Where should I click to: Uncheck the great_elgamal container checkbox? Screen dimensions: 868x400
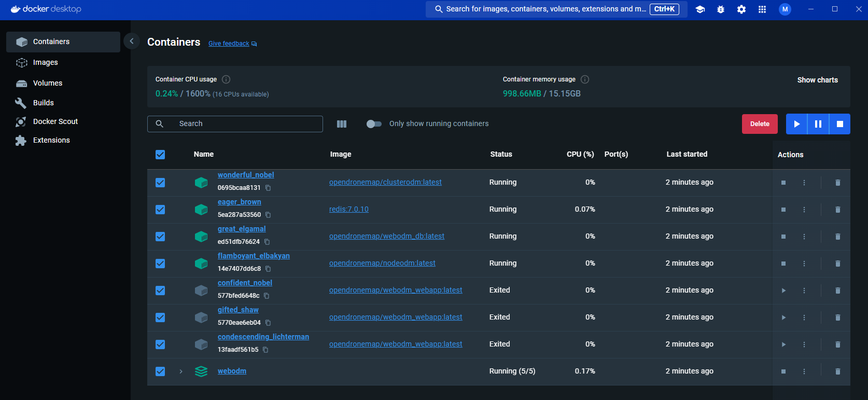point(160,237)
